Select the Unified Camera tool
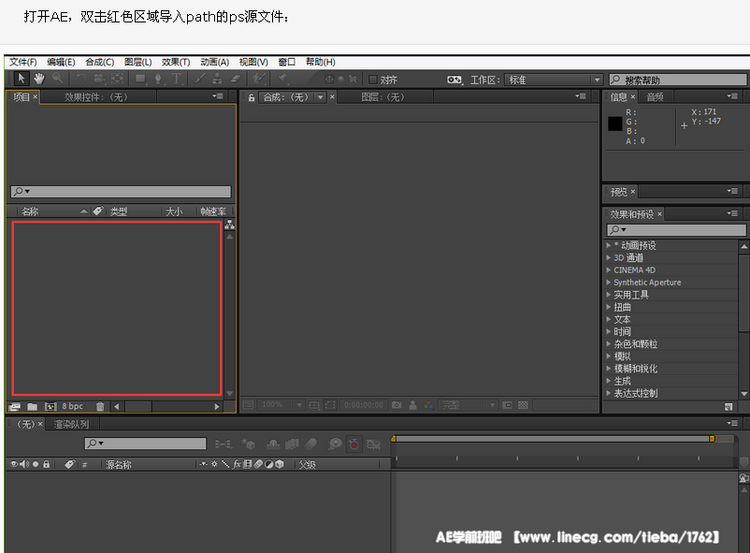 coord(99,79)
